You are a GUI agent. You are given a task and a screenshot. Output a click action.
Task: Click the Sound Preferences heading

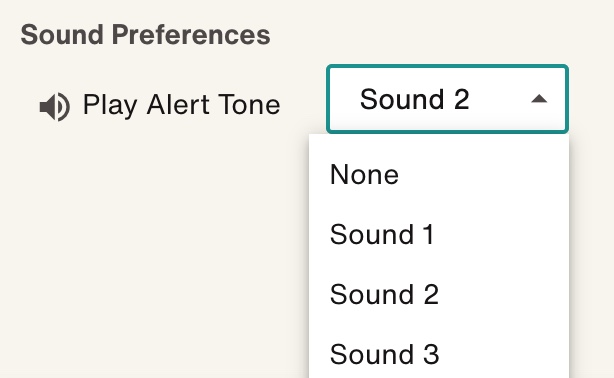pos(145,34)
